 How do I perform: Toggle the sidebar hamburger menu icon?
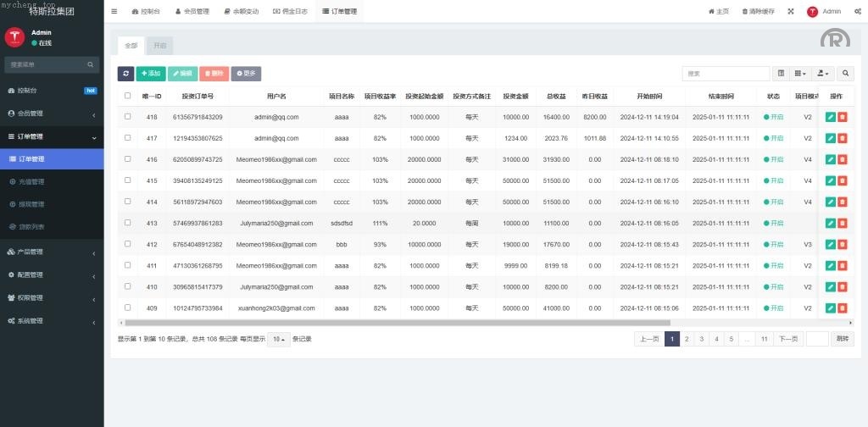pyautogui.click(x=114, y=11)
